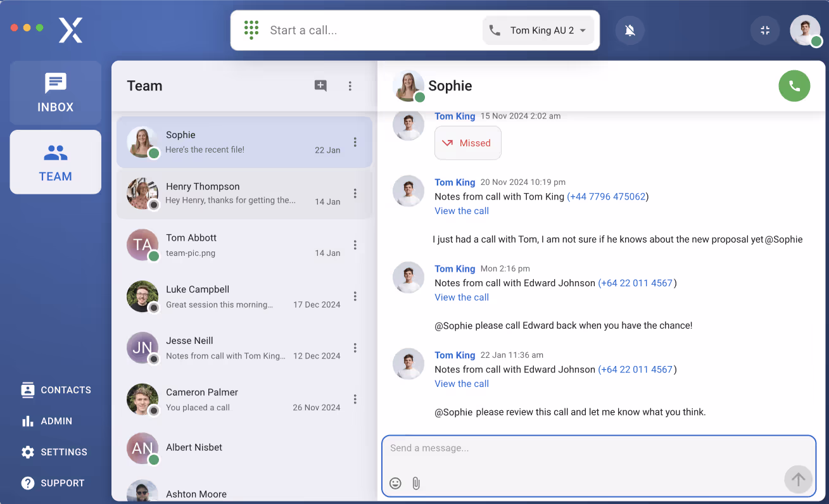
Task: Open options for Luke Campbell's row
Action: 355,296
